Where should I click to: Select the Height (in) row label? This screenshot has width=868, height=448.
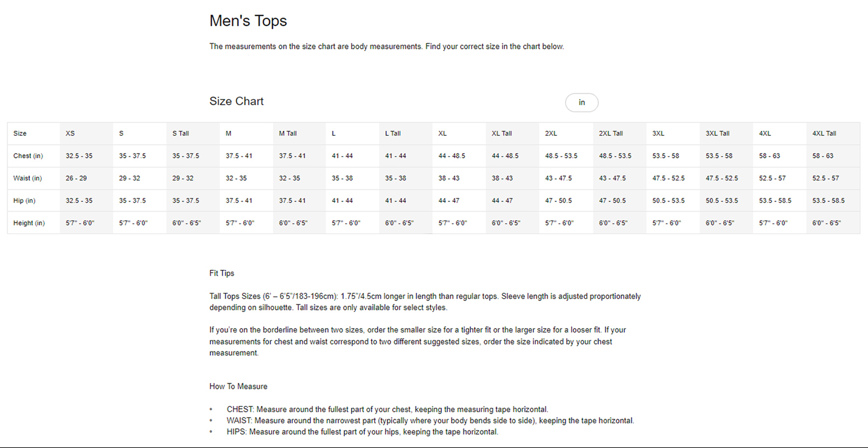pos(29,223)
